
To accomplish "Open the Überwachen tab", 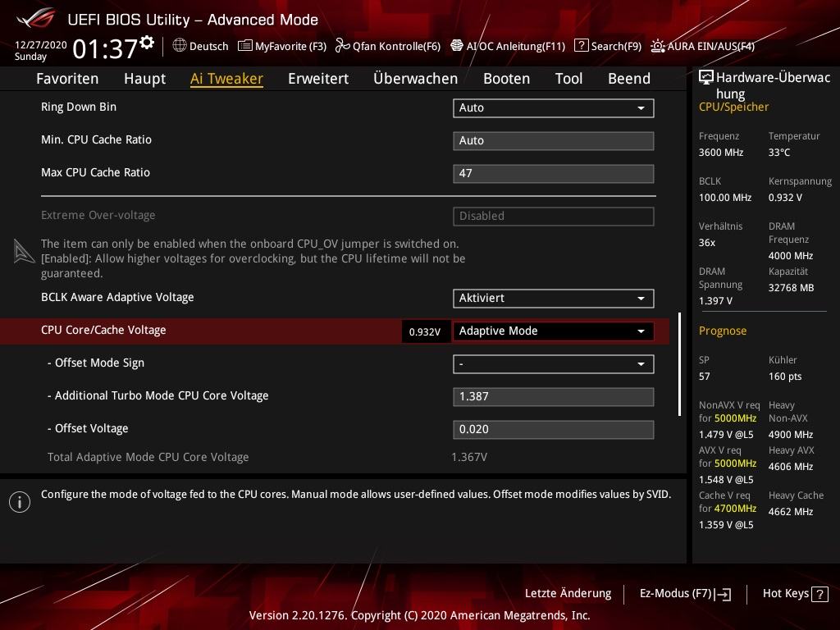I will (x=416, y=79).
